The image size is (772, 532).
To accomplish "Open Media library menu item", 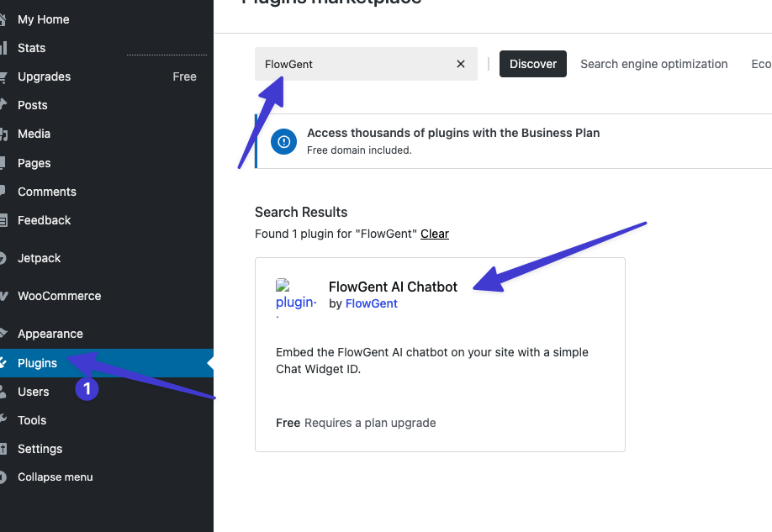I will click(x=34, y=134).
